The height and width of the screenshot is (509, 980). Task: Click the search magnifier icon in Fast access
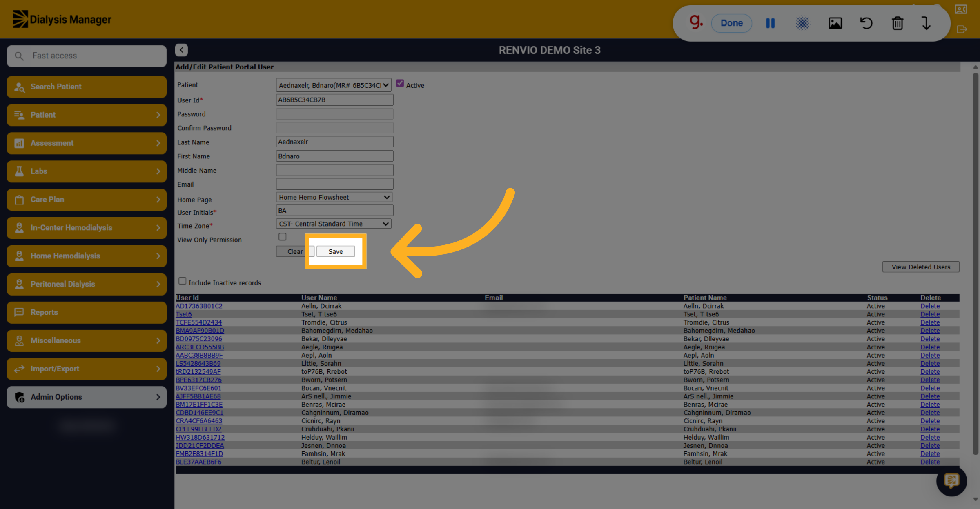(x=19, y=56)
